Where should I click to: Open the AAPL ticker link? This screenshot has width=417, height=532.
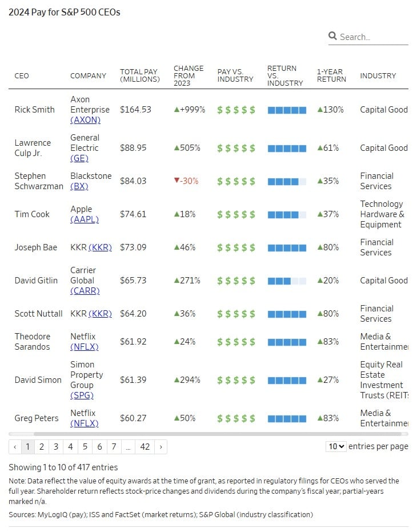click(x=85, y=219)
